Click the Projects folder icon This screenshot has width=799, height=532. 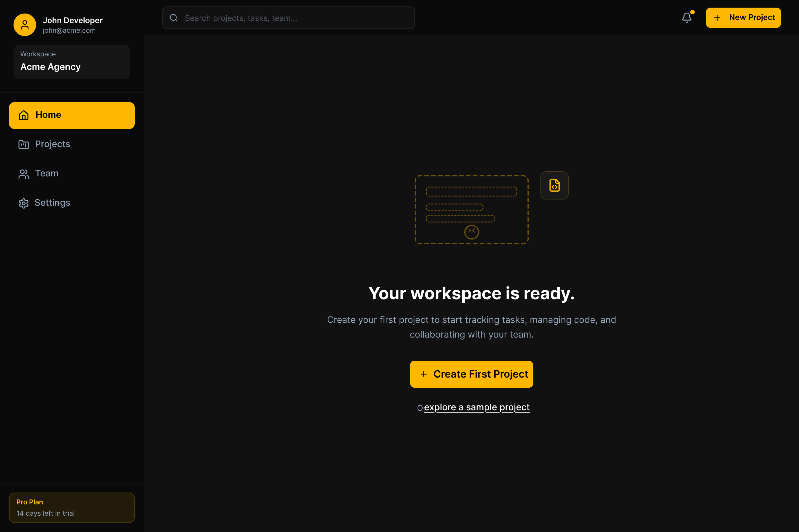coord(23,145)
